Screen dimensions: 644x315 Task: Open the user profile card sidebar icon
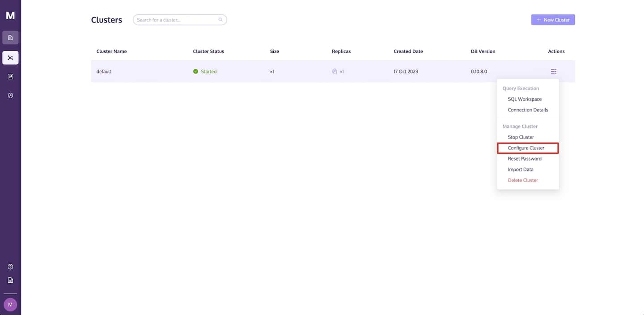[x=10, y=77]
